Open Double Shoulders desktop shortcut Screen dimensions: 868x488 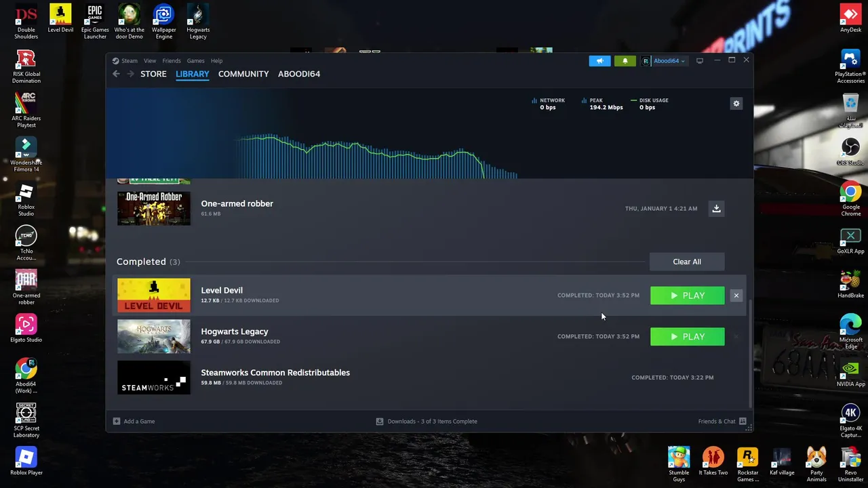[26, 22]
